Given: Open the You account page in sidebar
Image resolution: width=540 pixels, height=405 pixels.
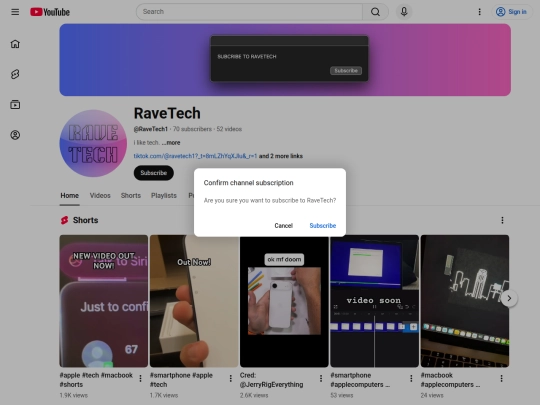Looking at the screenshot, I should [15, 135].
